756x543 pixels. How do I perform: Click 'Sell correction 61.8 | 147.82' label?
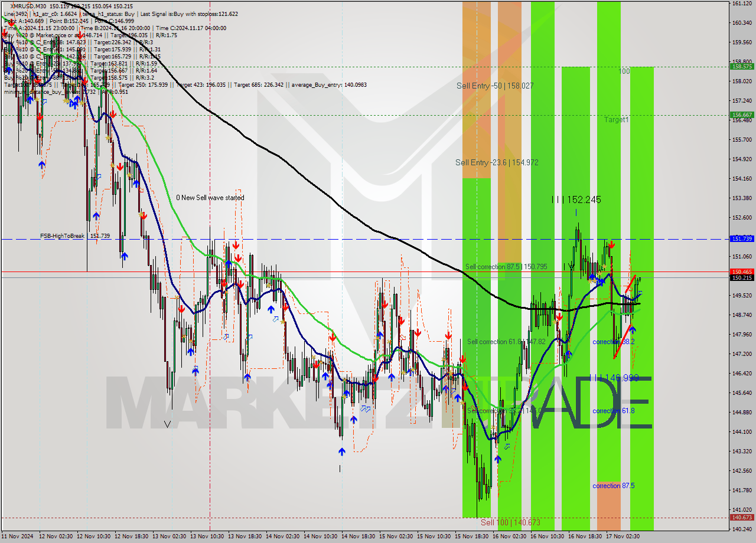(506, 342)
